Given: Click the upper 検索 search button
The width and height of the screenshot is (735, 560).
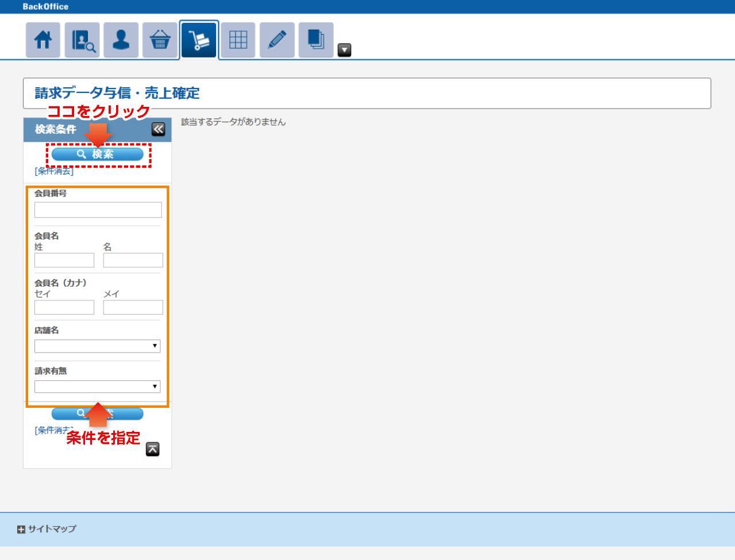Looking at the screenshot, I should 98,154.
